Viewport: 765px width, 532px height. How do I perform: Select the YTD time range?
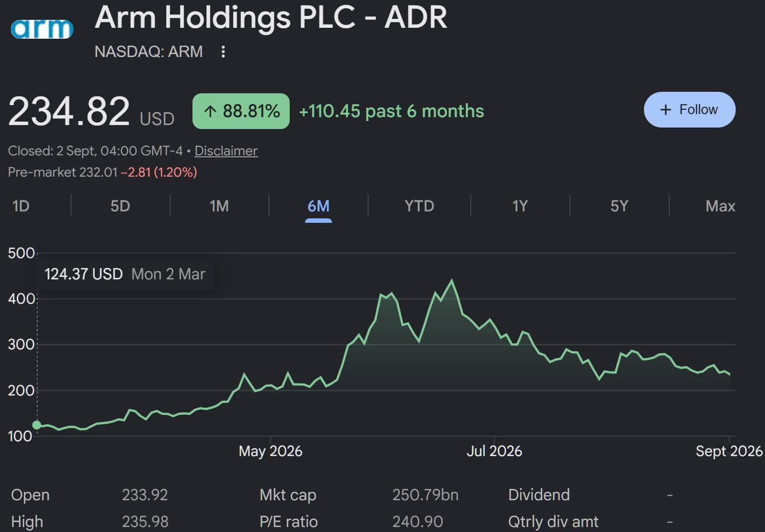point(419,206)
